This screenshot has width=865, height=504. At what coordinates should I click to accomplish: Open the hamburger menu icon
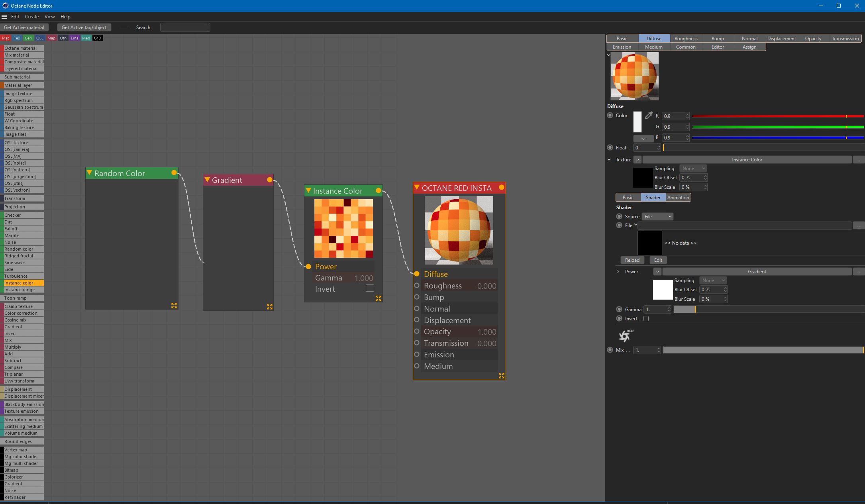tap(4, 17)
